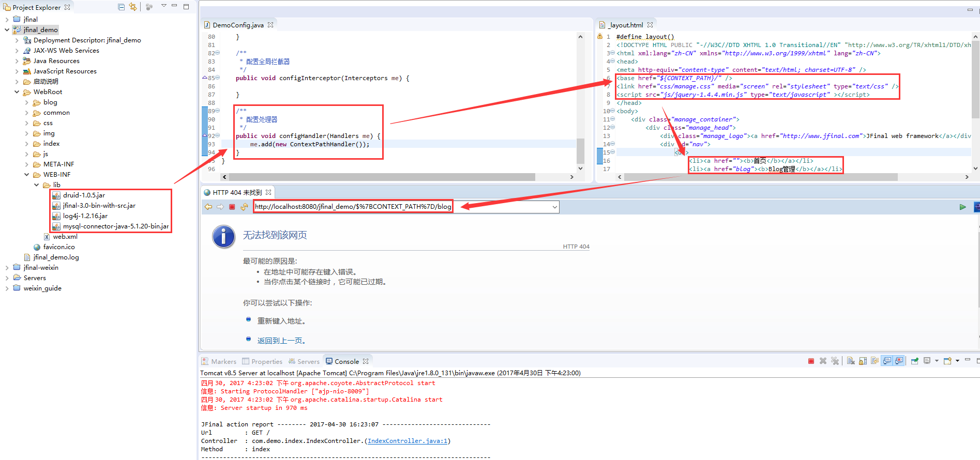The width and height of the screenshot is (980, 460).
Task: Select the jfinal-weixin project
Action: [x=36, y=268]
